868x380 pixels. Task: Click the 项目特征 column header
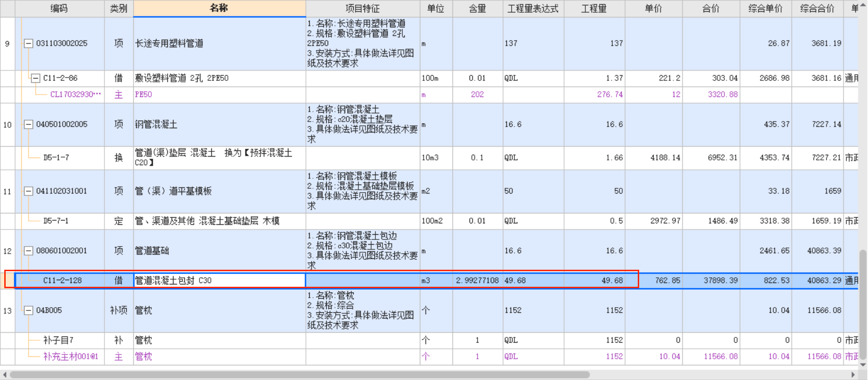coord(363,9)
